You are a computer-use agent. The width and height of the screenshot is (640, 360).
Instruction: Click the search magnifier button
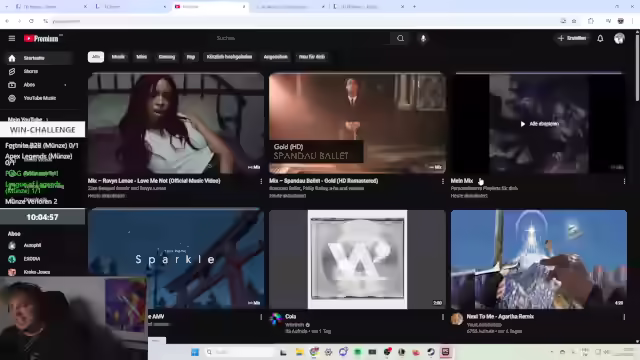pos(400,38)
